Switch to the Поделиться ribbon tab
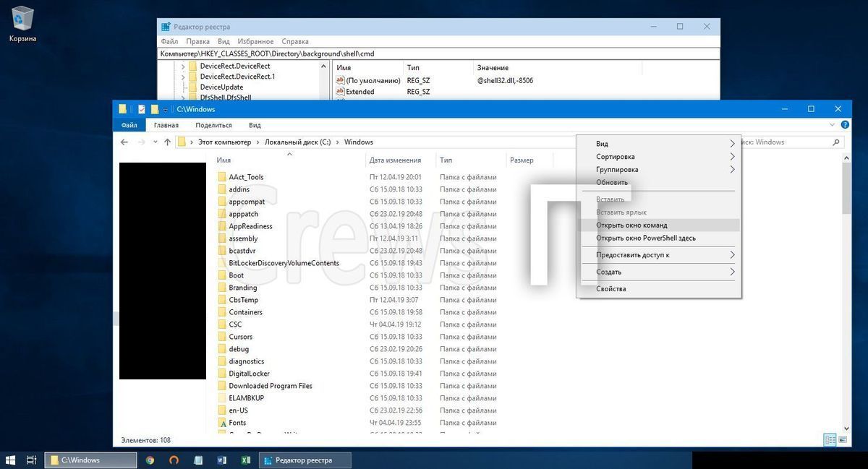The image size is (868, 469). (x=213, y=125)
